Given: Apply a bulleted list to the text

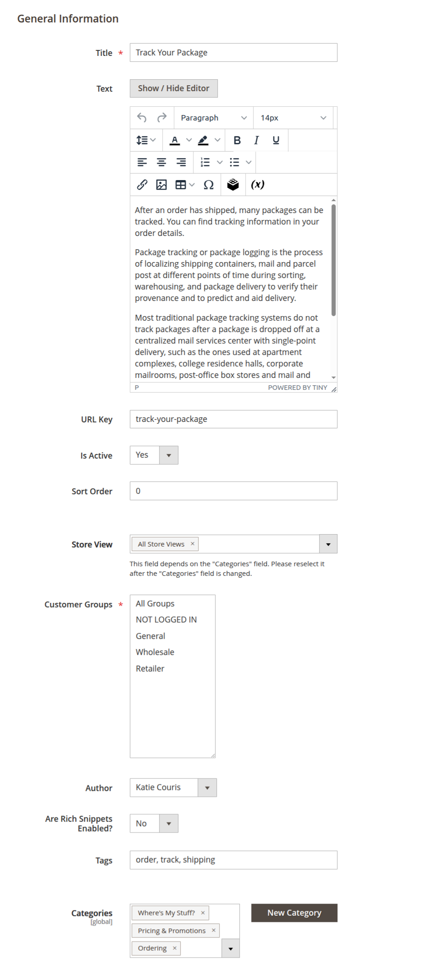Looking at the screenshot, I should click(235, 162).
